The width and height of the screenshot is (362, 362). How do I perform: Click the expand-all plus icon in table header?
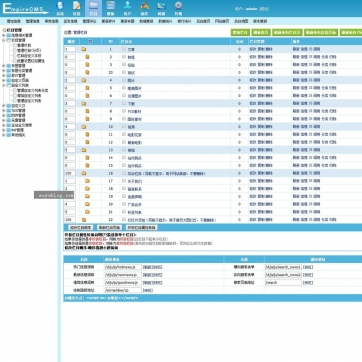(x=90, y=42)
